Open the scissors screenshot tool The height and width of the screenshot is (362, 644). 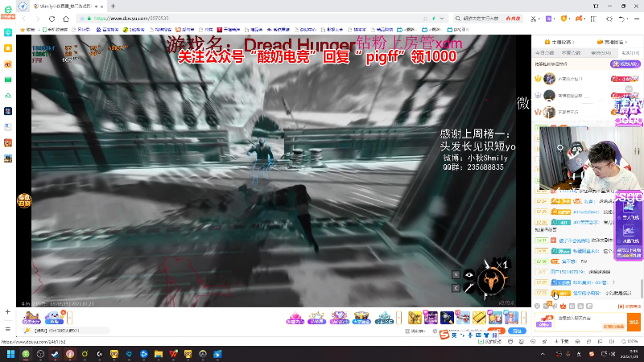[x=533, y=19]
